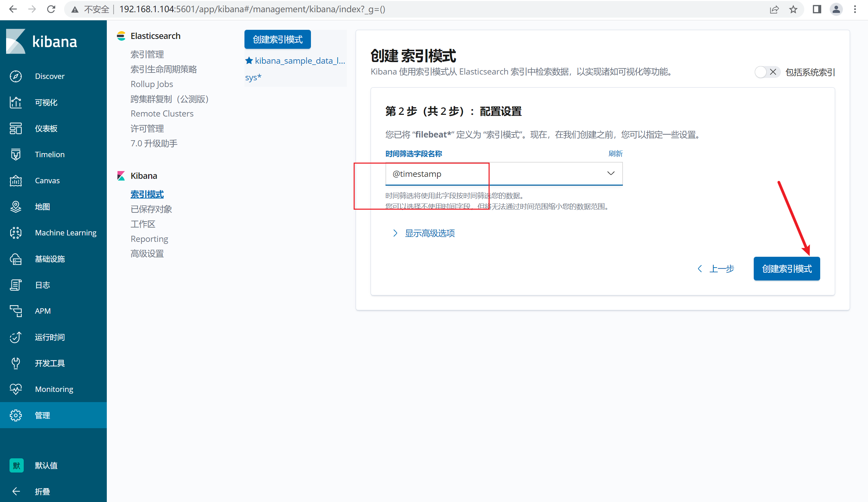Open 已保存对象 menu item
Screen dimensions: 868x502
click(x=151, y=209)
